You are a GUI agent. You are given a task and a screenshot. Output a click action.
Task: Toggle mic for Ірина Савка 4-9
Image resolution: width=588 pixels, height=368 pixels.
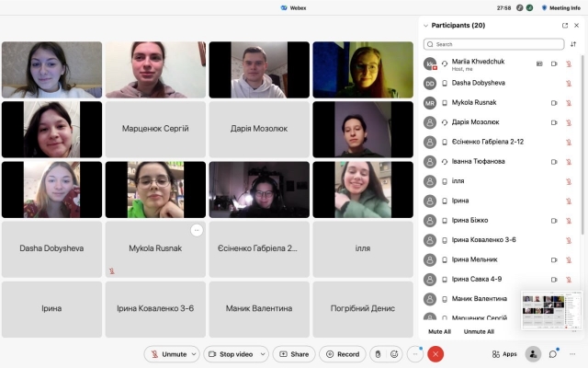coord(569,280)
